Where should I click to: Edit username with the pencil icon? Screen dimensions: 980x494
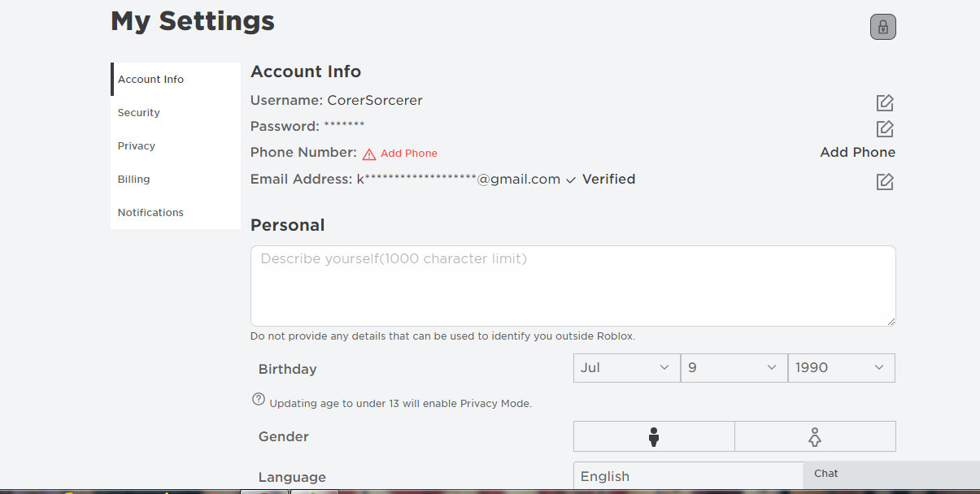point(885,103)
